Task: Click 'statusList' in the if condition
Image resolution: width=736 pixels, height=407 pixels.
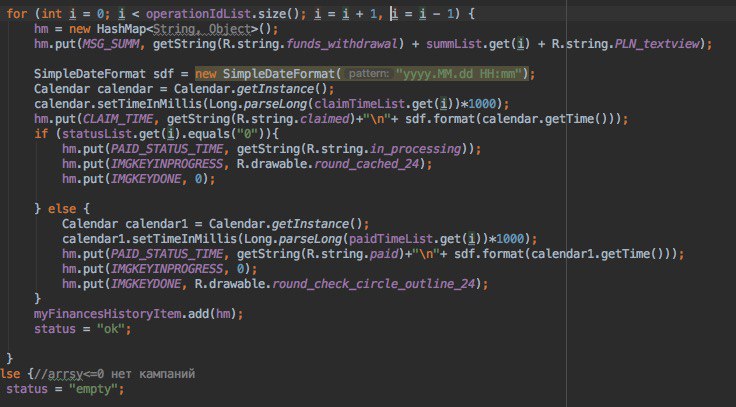Action: [x=97, y=134]
